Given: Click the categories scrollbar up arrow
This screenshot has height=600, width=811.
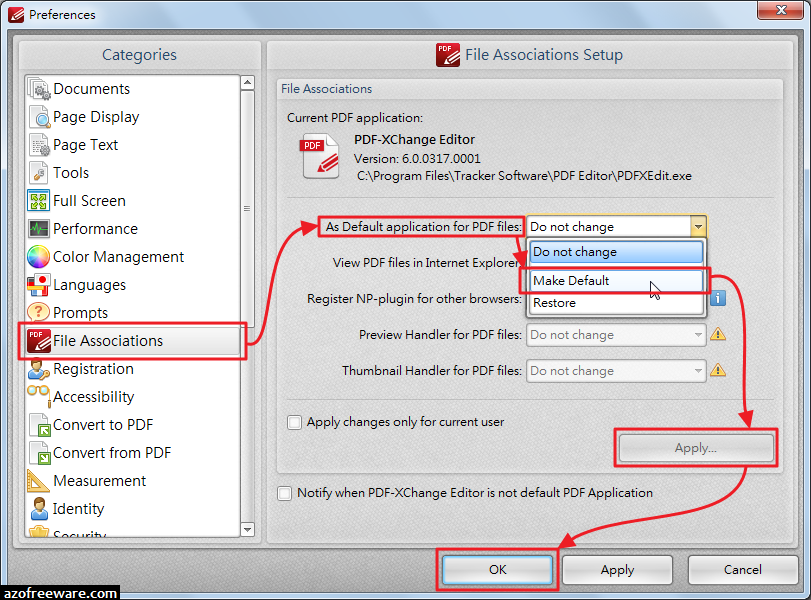Looking at the screenshot, I should (248, 82).
